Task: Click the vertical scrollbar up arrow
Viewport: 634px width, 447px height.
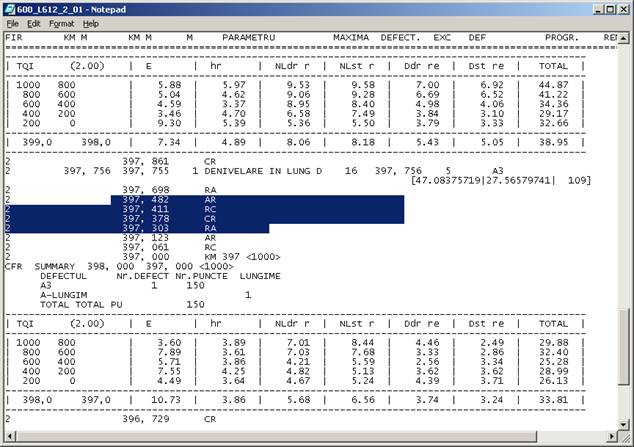Action: (x=625, y=38)
